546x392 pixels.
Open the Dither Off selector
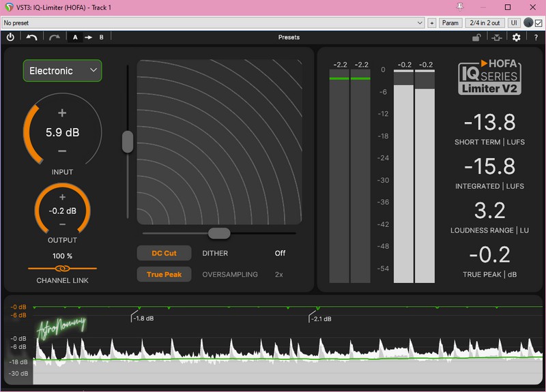[280, 253]
